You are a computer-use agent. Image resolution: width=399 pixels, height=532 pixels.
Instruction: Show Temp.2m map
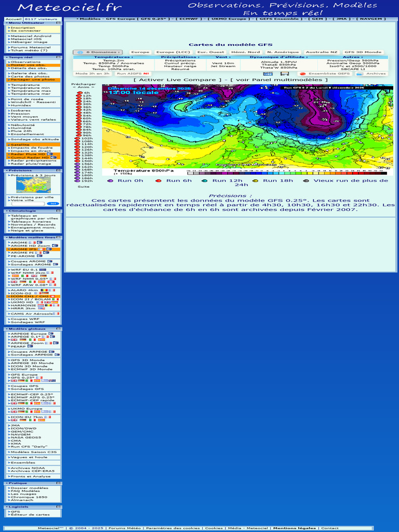113,60
